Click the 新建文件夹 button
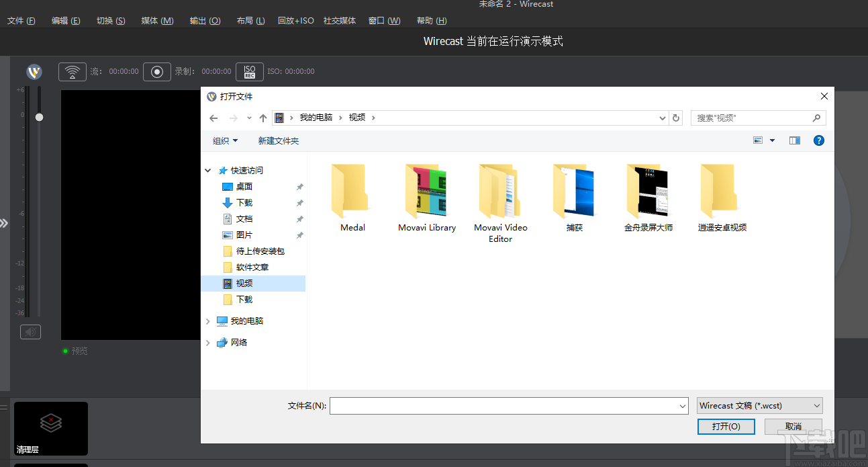 [x=278, y=140]
